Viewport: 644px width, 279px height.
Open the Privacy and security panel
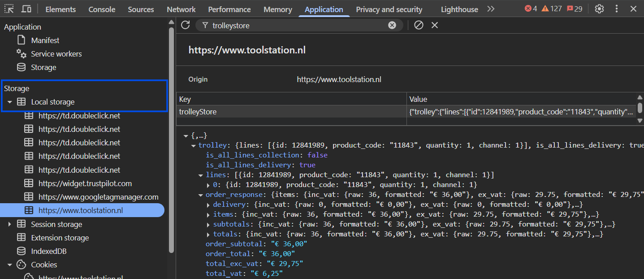tap(389, 9)
